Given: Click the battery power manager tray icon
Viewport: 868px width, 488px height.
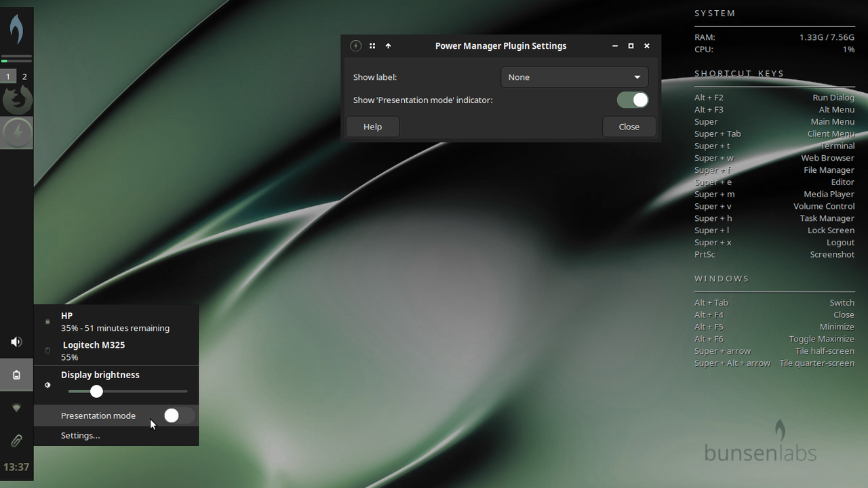Looking at the screenshot, I should tap(16, 375).
